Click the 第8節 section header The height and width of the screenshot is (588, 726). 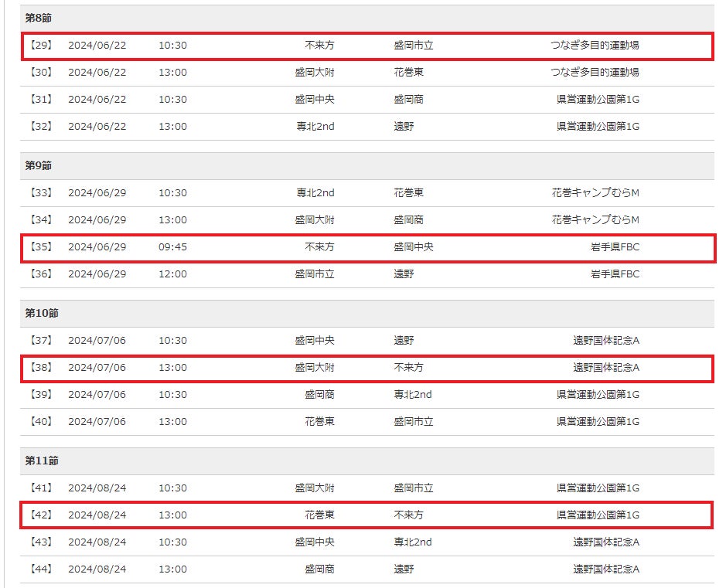(x=38, y=18)
